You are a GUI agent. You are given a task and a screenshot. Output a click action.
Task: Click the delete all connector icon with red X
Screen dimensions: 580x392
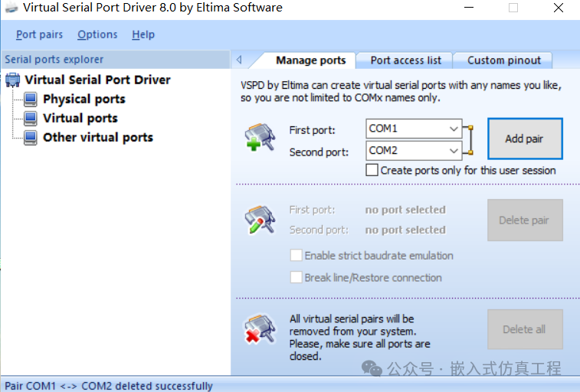click(x=260, y=328)
